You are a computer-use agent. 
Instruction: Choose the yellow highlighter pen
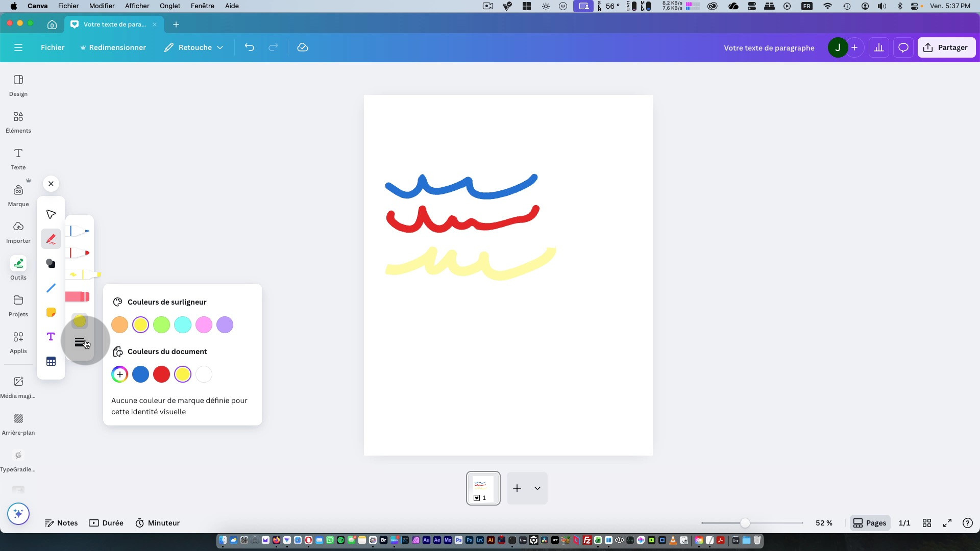click(84, 274)
